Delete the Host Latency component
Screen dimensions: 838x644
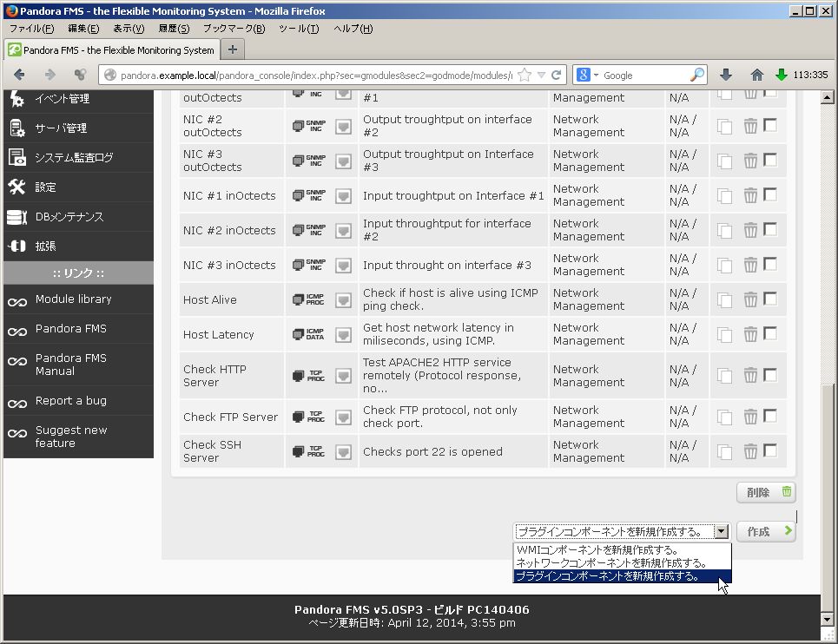750,334
